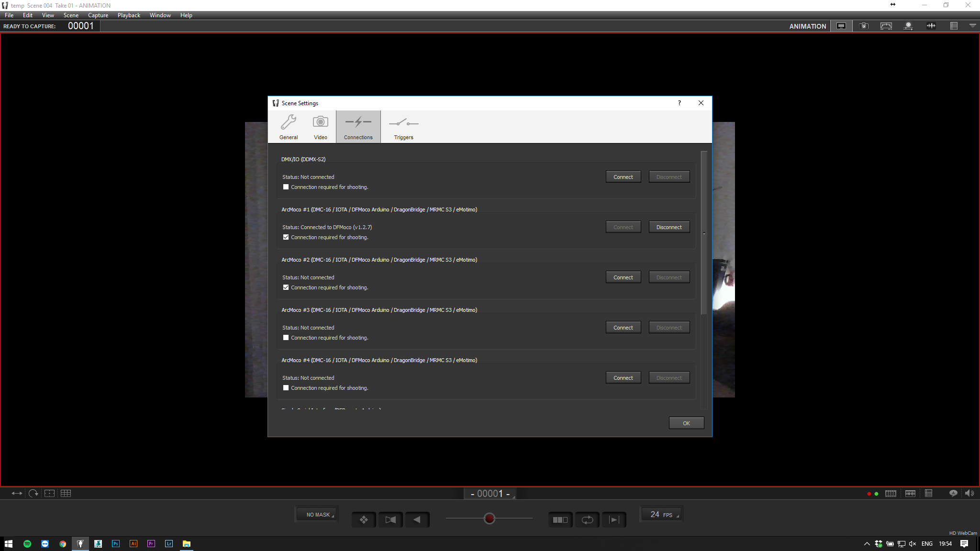
Task: Open the filmstrip view icon near timeline
Action: pos(891,493)
